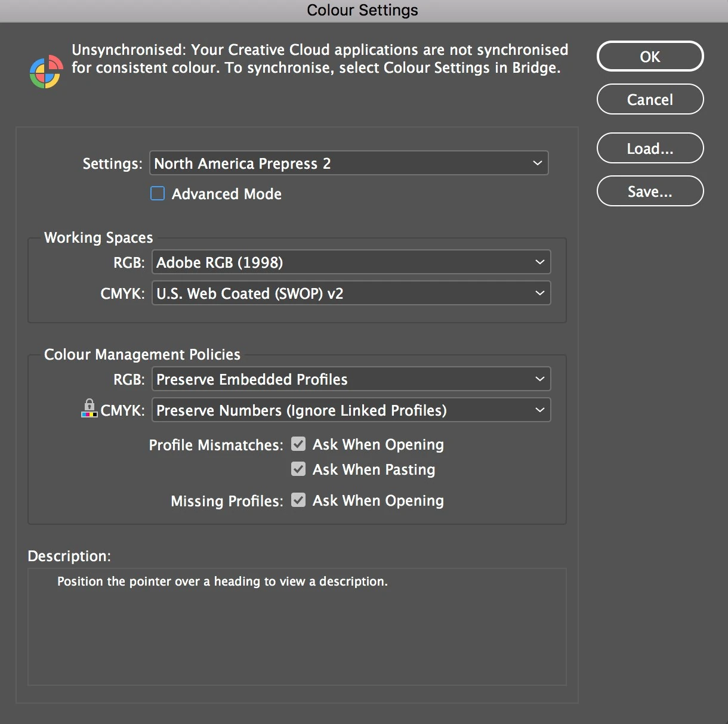Open the Working Spaces CMYK dropdown
The image size is (728, 724).
point(351,293)
